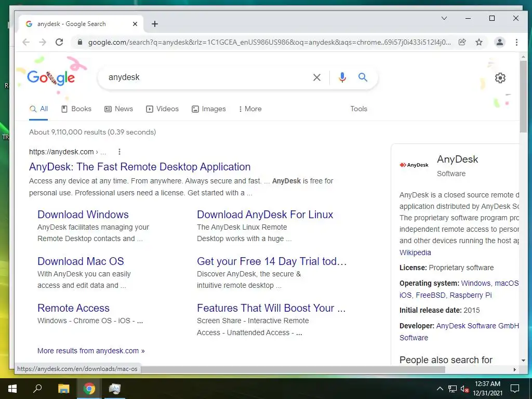The width and height of the screenshot is (532, 399).
Task: Open File Explorer from taskbar
Action: [63, 389]
